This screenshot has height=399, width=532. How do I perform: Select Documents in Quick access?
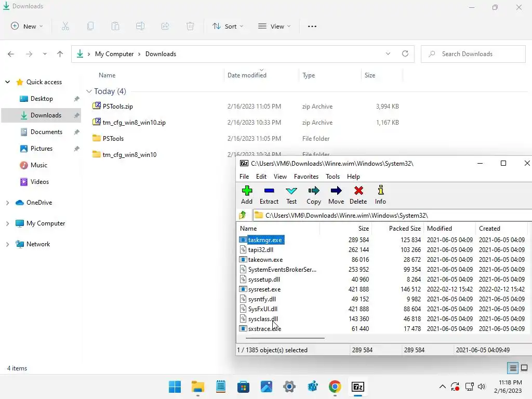pos(46,132)
